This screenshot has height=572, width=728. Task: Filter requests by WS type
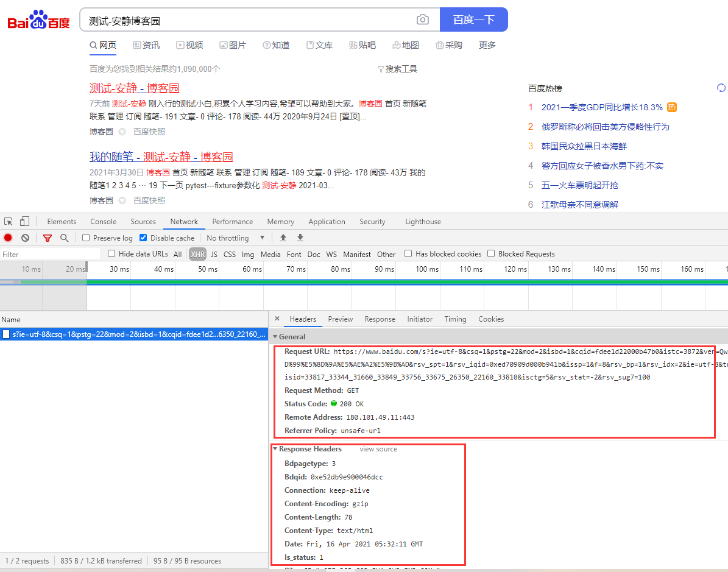click(x=331, y=254)
